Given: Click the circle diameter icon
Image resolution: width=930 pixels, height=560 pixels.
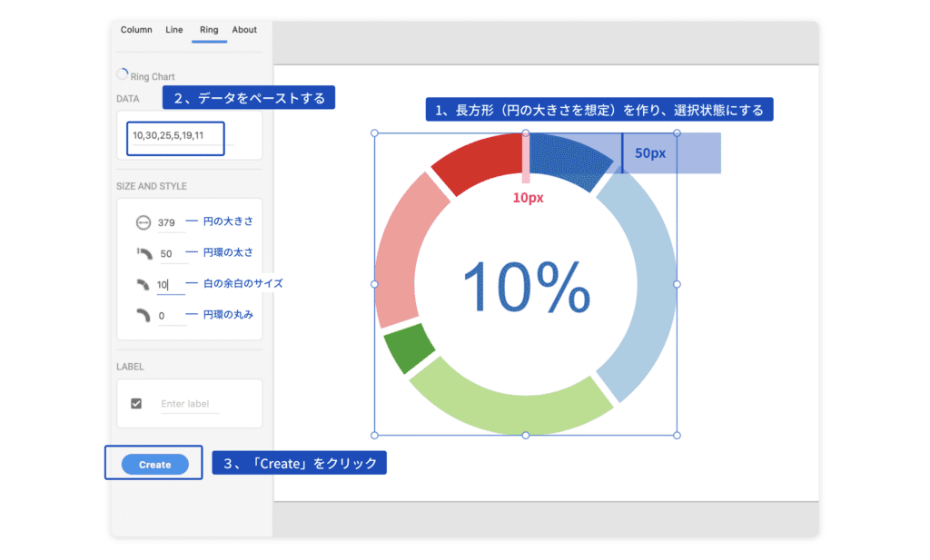Looking at the screenshot, I should coord(145,221).
